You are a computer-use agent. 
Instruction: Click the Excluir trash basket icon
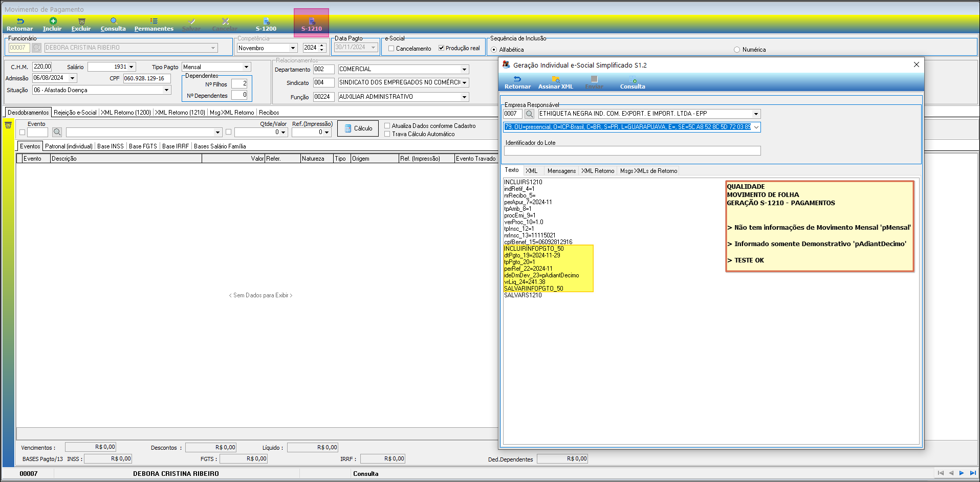click(81, 21)
